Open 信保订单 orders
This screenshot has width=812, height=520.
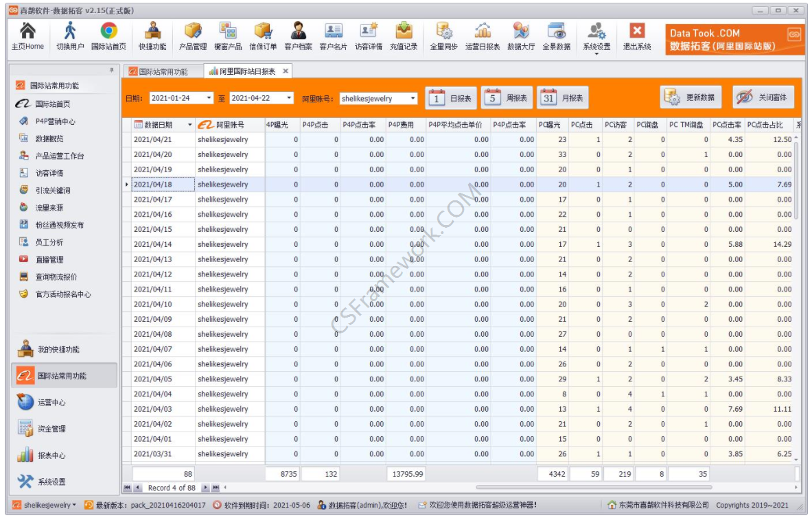(x=263, y=36)
